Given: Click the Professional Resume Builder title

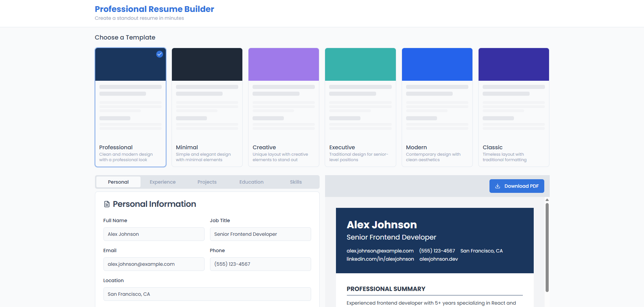Looking at the screenshot, I should 155,9.
